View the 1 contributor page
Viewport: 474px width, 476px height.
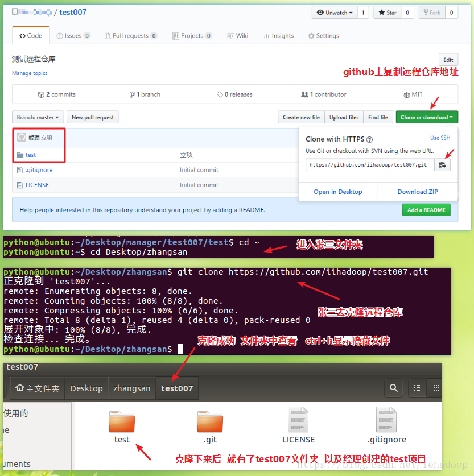point(324,94)
